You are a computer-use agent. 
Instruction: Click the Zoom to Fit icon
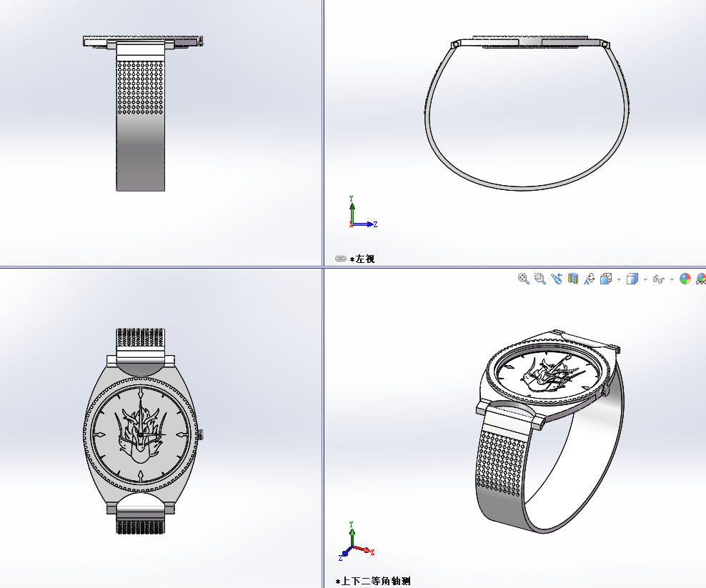(523, 279)
